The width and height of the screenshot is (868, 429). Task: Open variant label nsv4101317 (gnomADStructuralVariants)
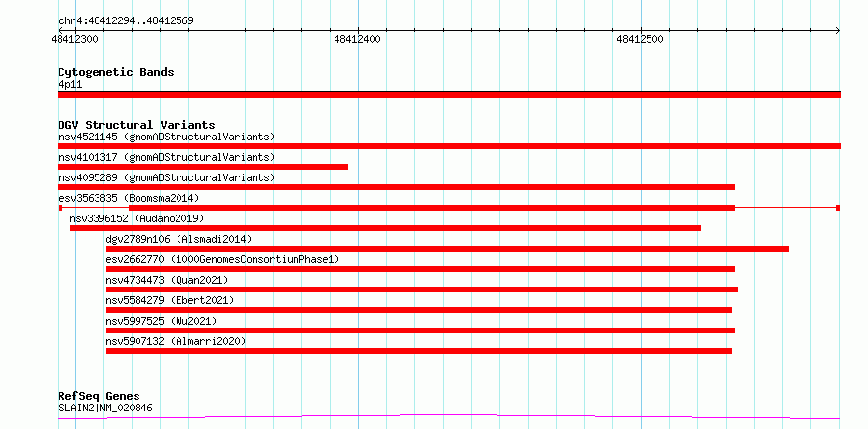coord(167,157)
